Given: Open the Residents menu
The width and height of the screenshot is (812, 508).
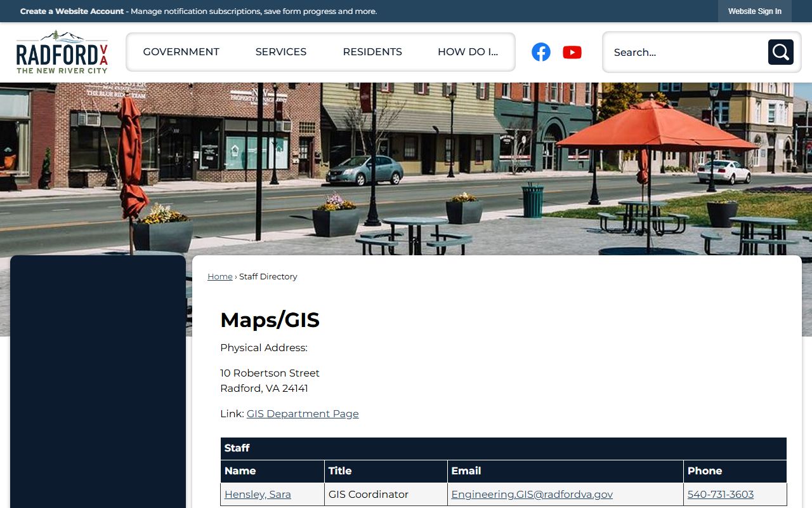Looking at the screenshot, I should pyautogui.click(x=372, y=52).
